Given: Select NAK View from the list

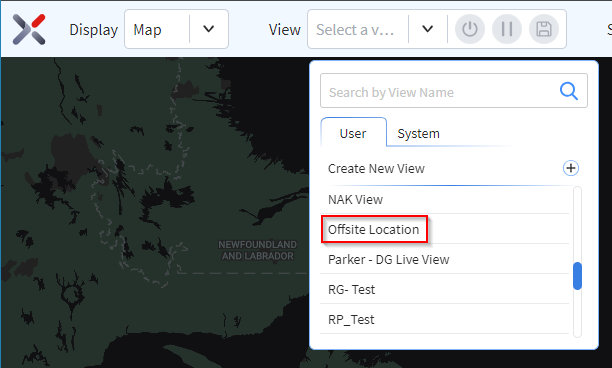Looking at the screenshot, I should [x=445, y=199].
